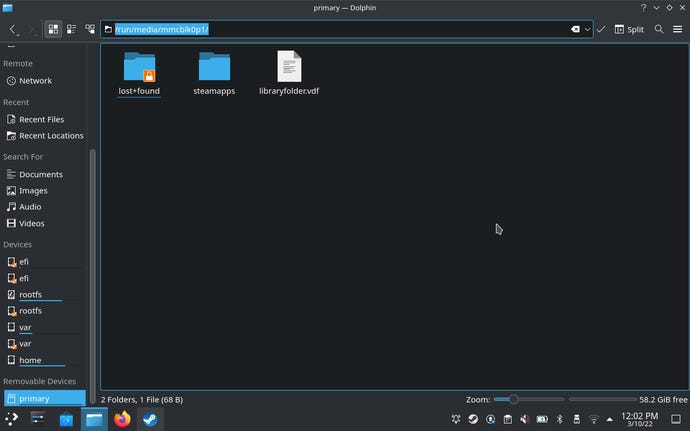Viewport: 690px width, 431px height.
Task: Launch Firefox from the taskbar
Action: coord(122,420)
